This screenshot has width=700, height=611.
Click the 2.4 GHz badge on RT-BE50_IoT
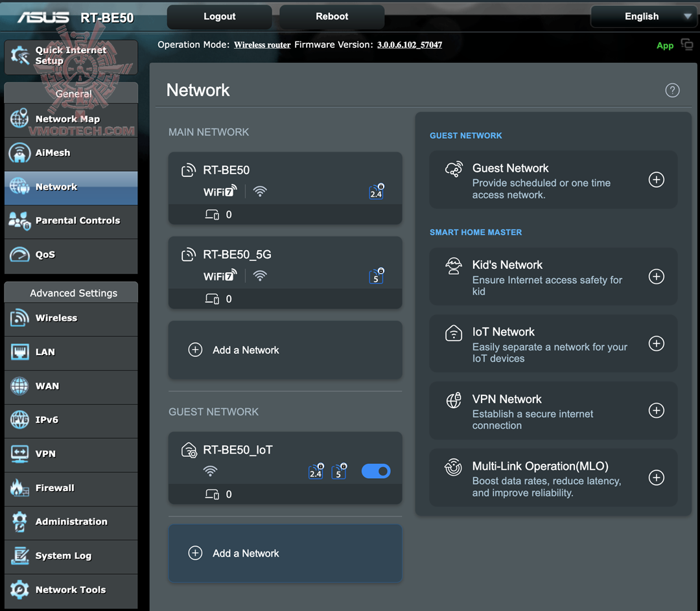[316, 471]
